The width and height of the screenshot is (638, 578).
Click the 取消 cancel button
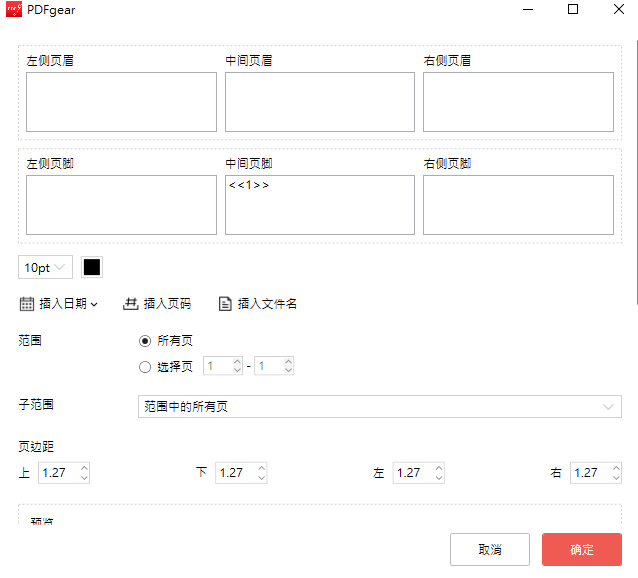490,550
